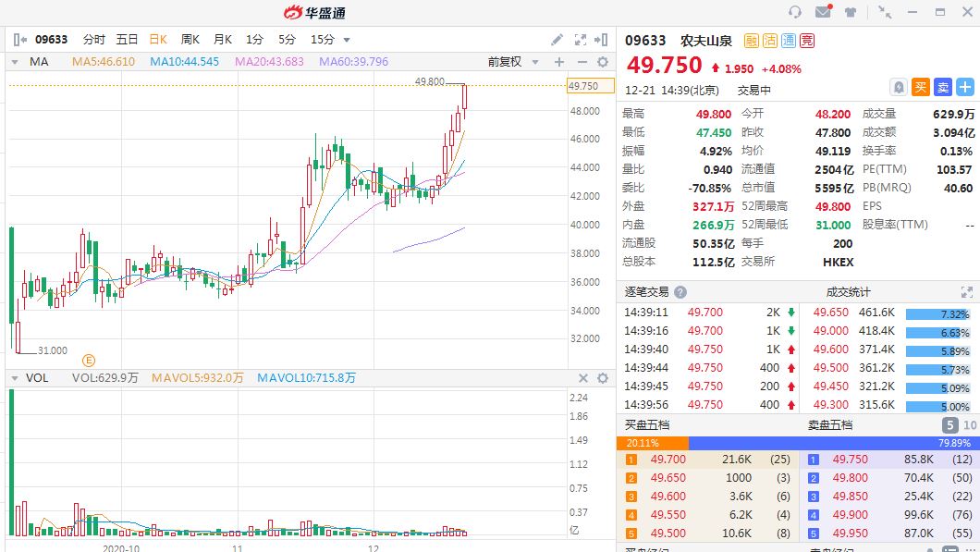Click ask level 1 price 49.750

(x=850, y=460)
